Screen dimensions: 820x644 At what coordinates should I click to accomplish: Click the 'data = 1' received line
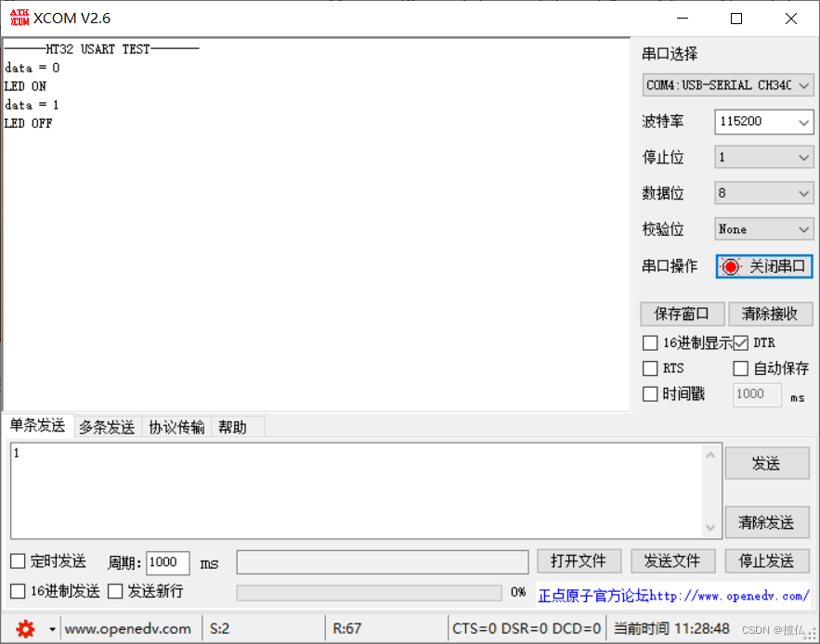pos(32,105)
